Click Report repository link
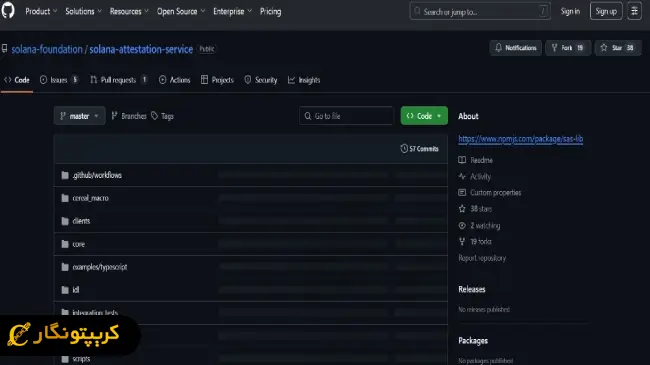The width and height of the screenshot is (650, 365). click(482, 258)
